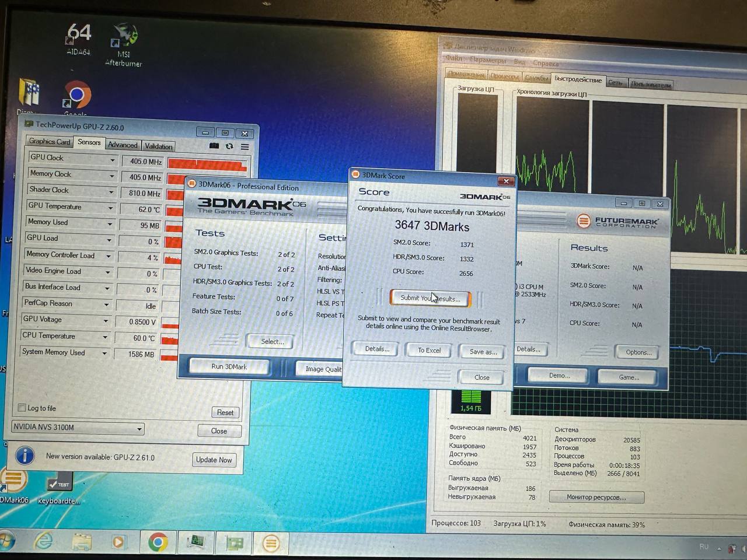The width and height of the screenshot is (747, 560).
Task: Open GPU-Z hamburger menu icon
Action: click(x=245, y=147)
